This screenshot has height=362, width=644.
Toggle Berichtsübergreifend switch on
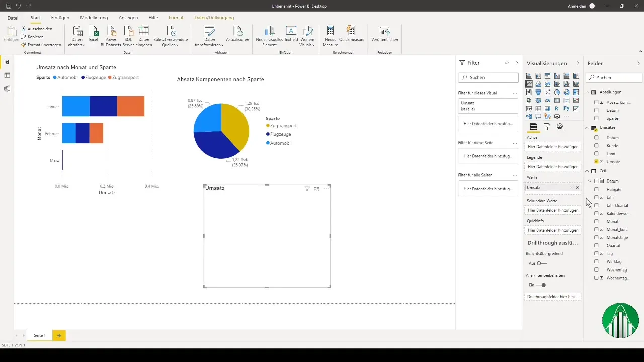[x=542, y=263]
